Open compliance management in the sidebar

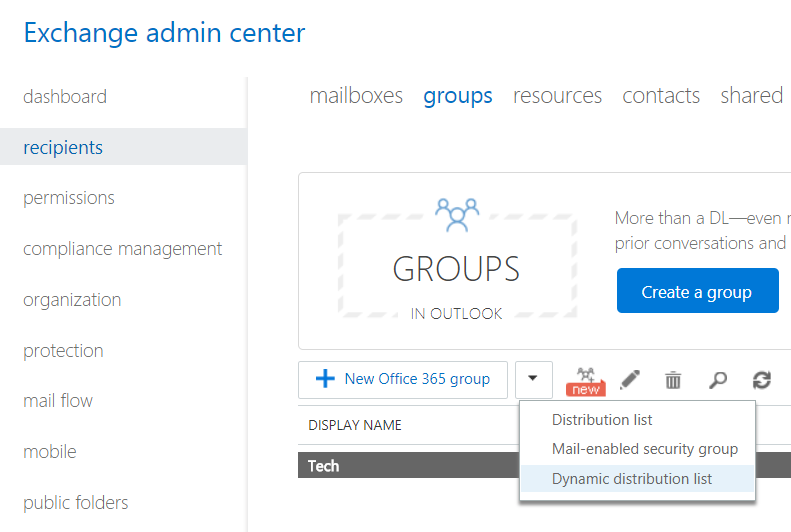click(123, 249)
